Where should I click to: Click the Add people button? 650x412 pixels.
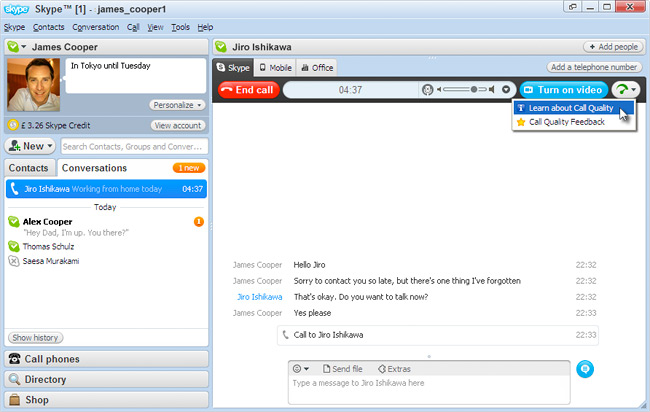614,47
